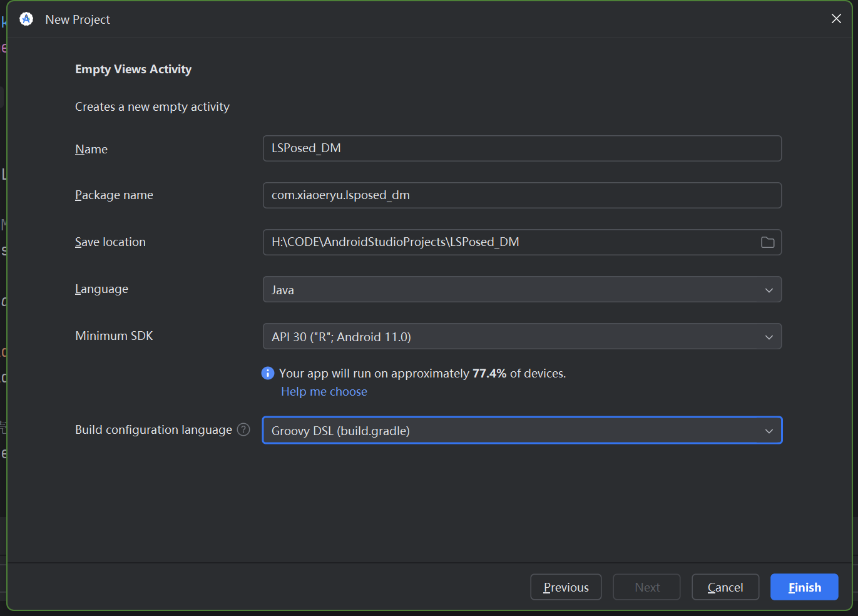
Task: Click the Save location label
Action: click(x=110, y=242)
